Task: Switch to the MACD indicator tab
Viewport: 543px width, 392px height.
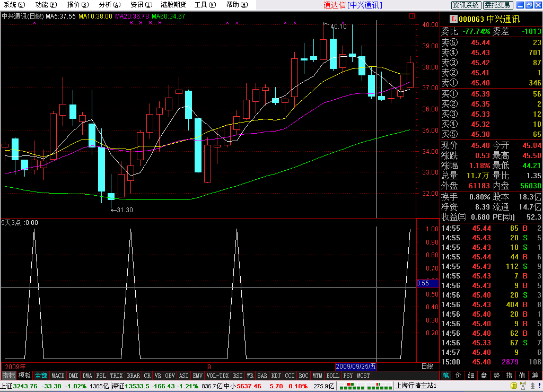Action: click(x=58, y=376)
